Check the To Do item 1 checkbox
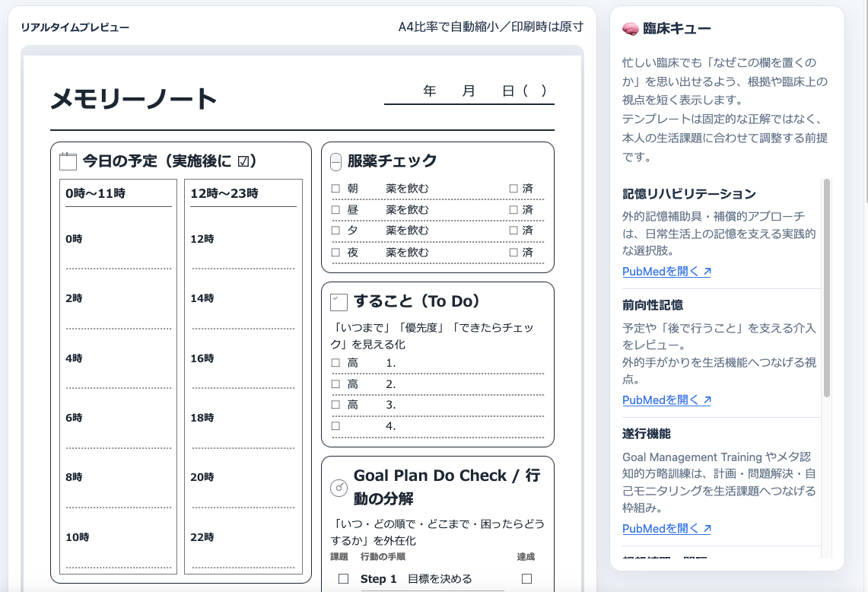Viewport: 868px width, 592px height. 335,363
